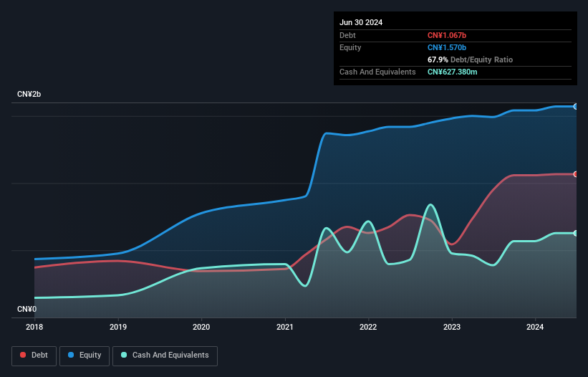
Task: Hide the Cash And Equivalents legend series
Action: 165,355
